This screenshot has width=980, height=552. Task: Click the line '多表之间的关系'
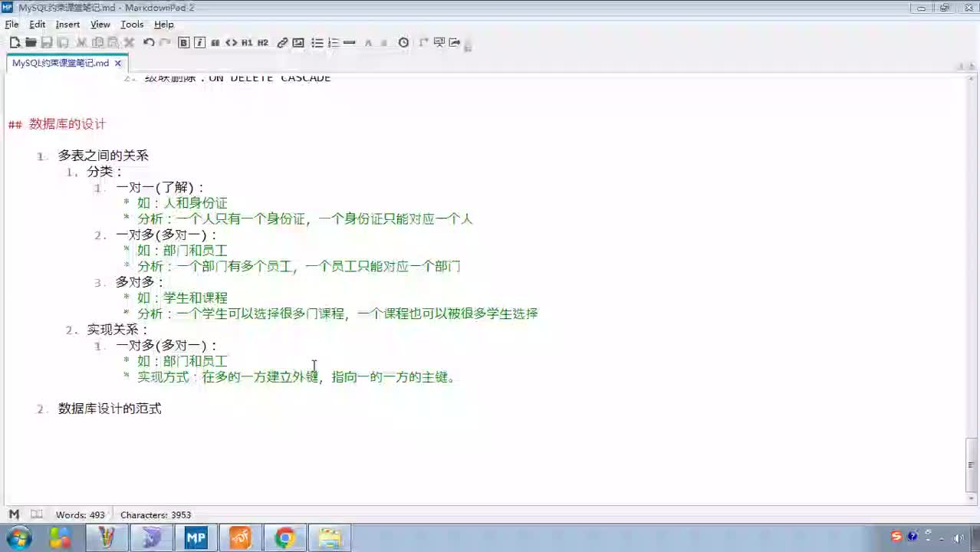tap(104, 156)
